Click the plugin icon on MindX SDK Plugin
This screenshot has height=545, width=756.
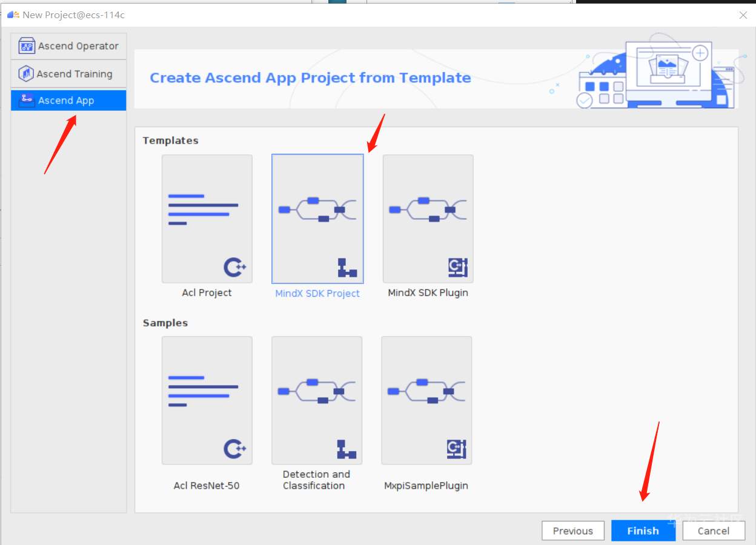(x=458, y=267)
